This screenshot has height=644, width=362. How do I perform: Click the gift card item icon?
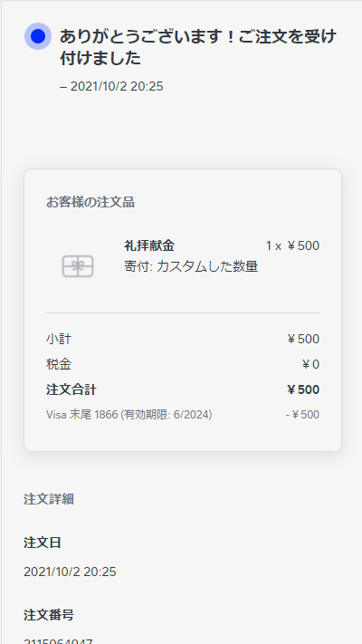tap(78, 266)
